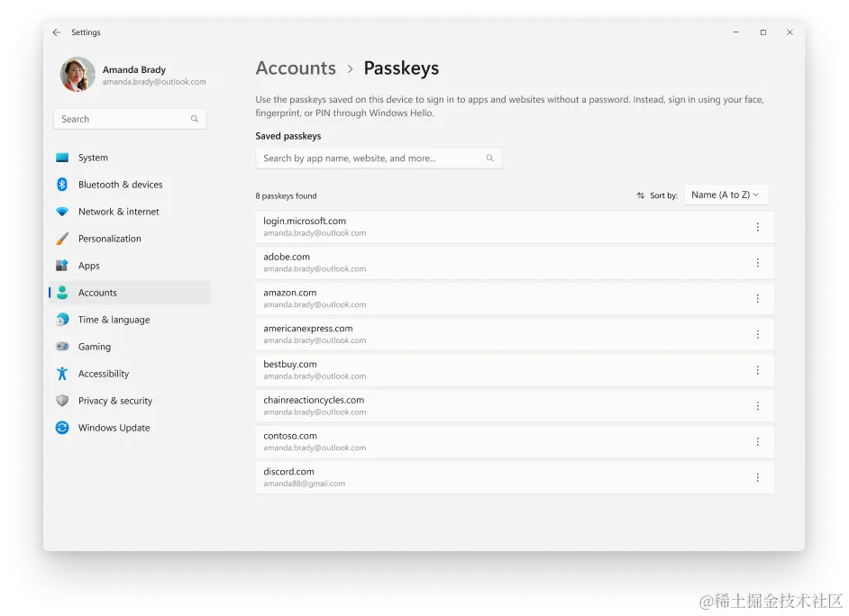Viewport: 849px width, 616px height.
Task: Maximize the Settings window
Action: [762, 32]
